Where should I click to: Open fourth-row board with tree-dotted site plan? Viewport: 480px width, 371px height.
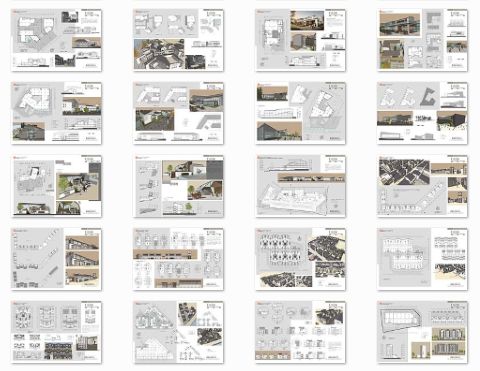point(300,259)
